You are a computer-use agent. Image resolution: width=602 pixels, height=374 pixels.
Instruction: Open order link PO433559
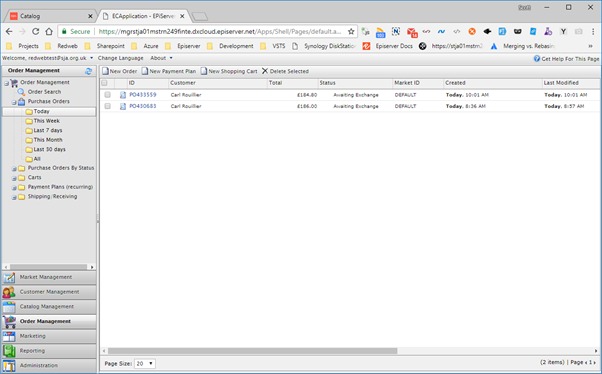pos(143,94)
